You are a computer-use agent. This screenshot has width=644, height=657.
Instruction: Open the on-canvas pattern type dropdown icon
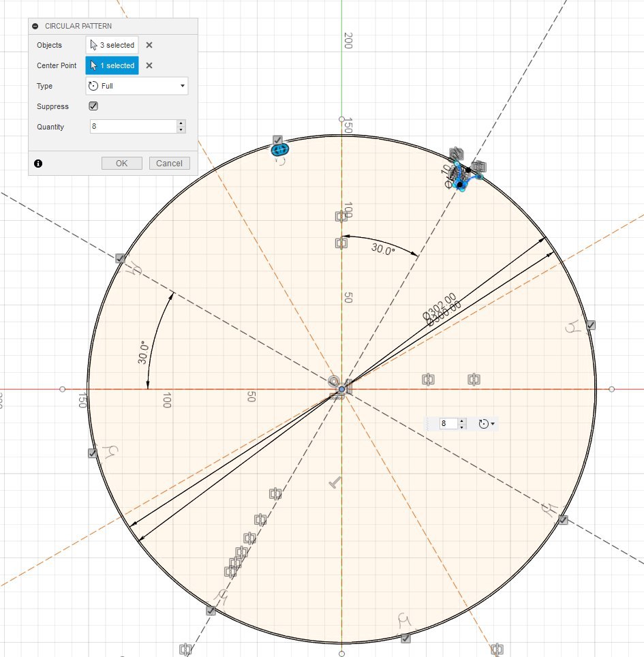tap(487, 424)
